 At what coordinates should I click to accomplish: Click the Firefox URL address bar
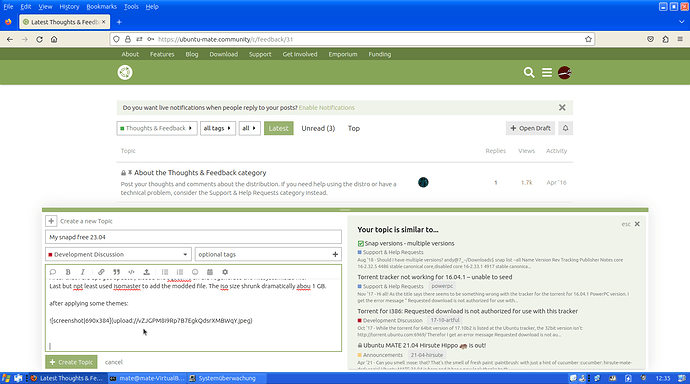click(x=352, y=39)
